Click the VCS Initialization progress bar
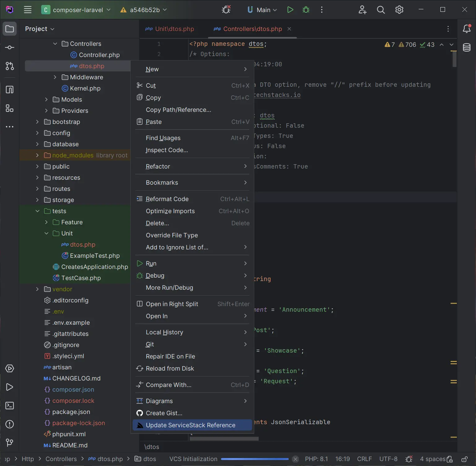 click(x=255, y=459)
